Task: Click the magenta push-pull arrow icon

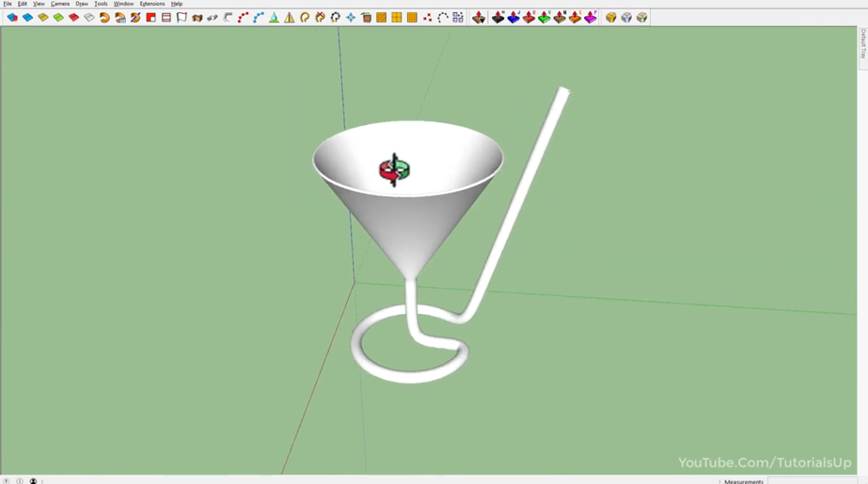Action: pyautogui.click(x=590, y=17)
